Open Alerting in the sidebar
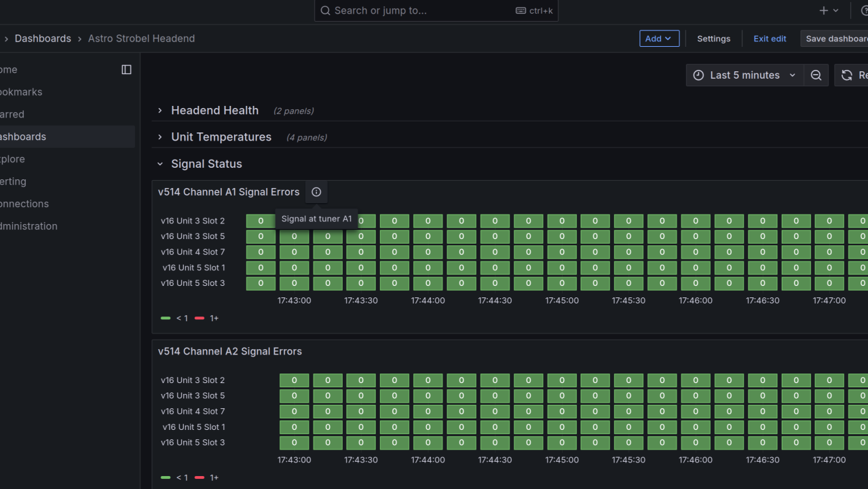The image size is (868, 489). pos(13,181)
